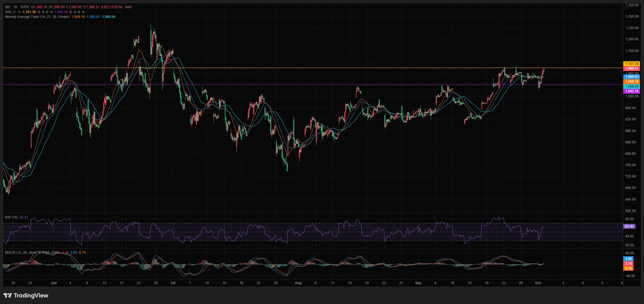Select the MU 1h GATE symbol legend
Image resolution: width=644 pixels, height=304 pixels.
(17, 7)
